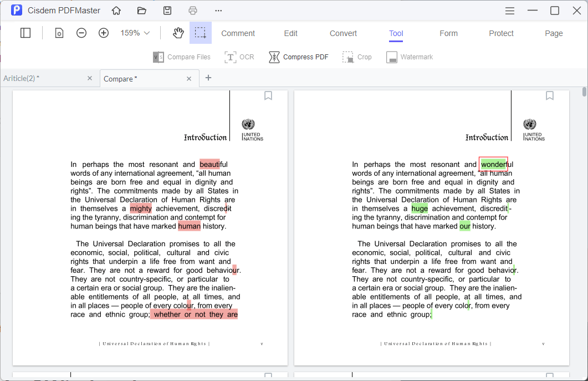The width and height of the screenshot is (588, 381).
Task: Click the Compare Files button
Action: [x=182, y=57]
